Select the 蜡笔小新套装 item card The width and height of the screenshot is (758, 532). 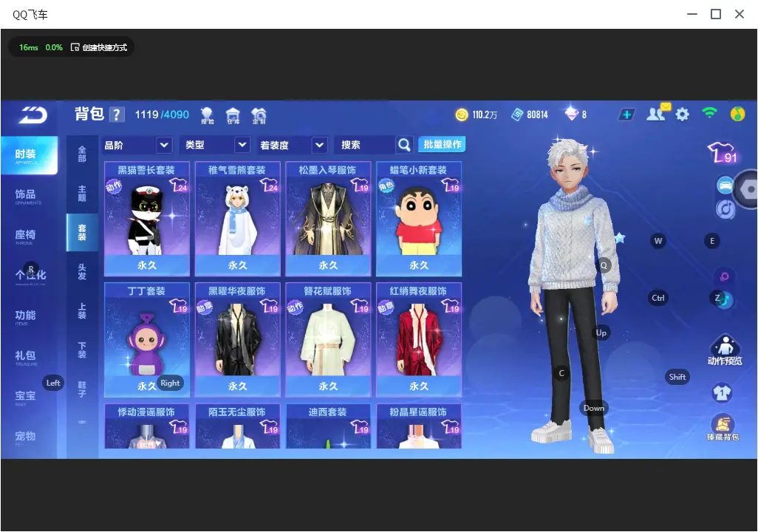tap(419, 219)
